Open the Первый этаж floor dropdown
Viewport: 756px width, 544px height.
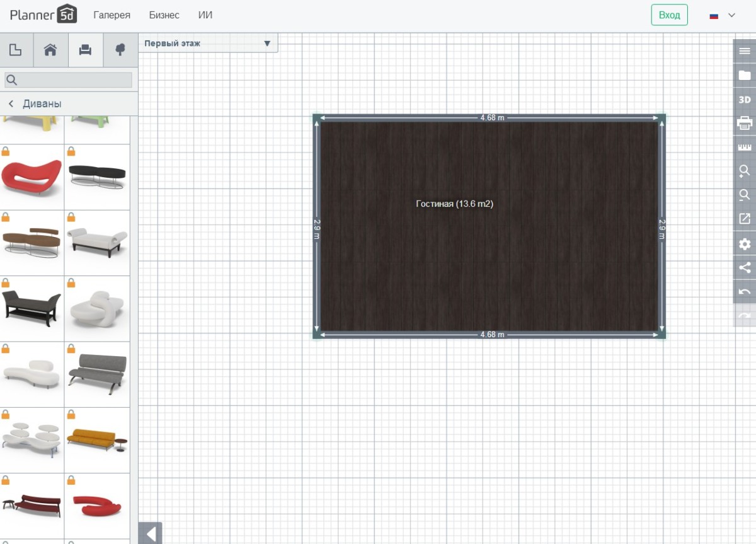[x=208, y=43]
